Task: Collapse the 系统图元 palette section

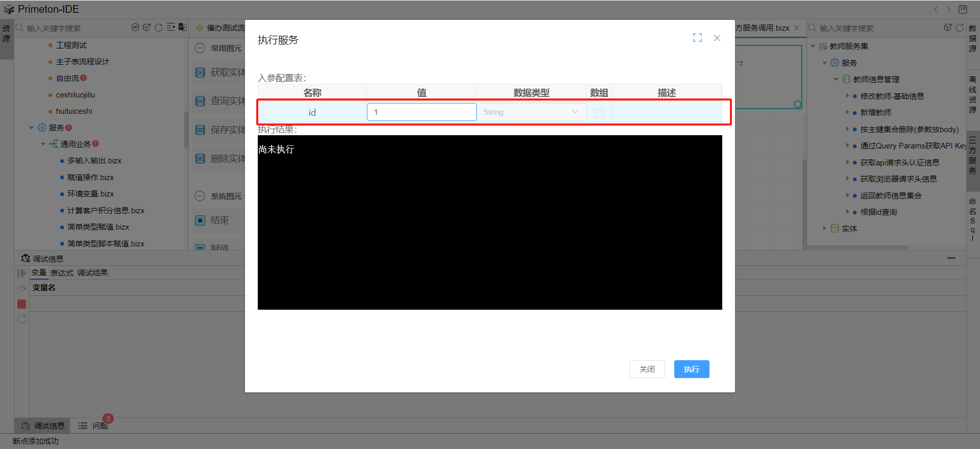Action: [x=200, y=196]
